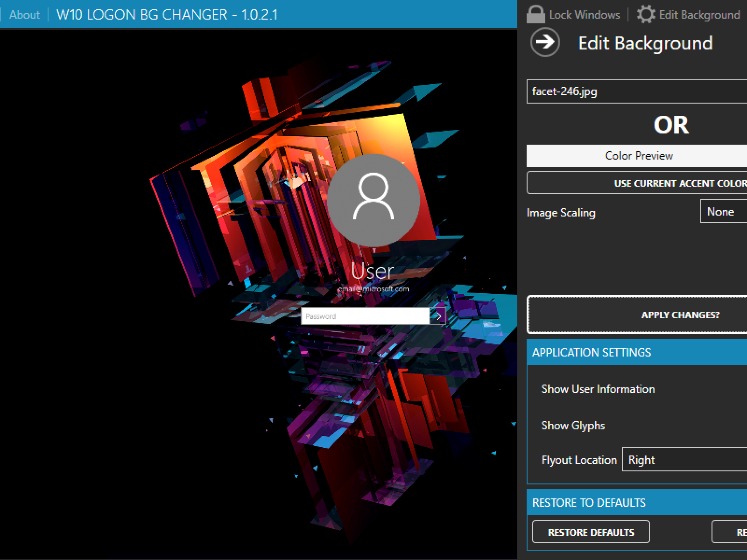The height and width of the screenshot is (560, 747).
Task: Click the Edit Background panel heading
Action: click(646, 43)
